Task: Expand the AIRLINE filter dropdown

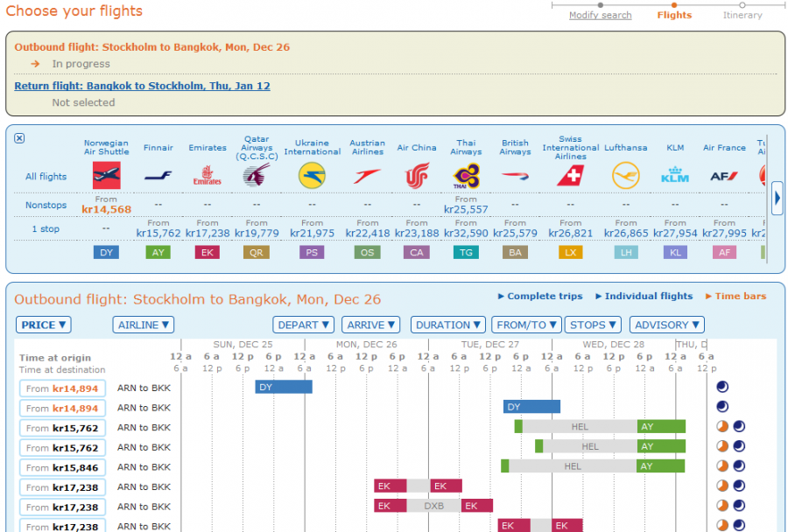Action: 143,325
